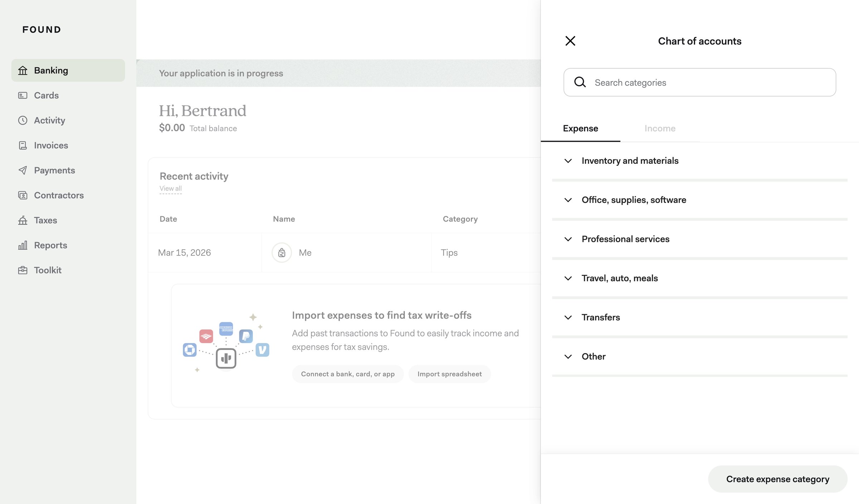Click the Toolkit briefcase icon
Viewport: 859px width, 504px height.
(23, 270)
